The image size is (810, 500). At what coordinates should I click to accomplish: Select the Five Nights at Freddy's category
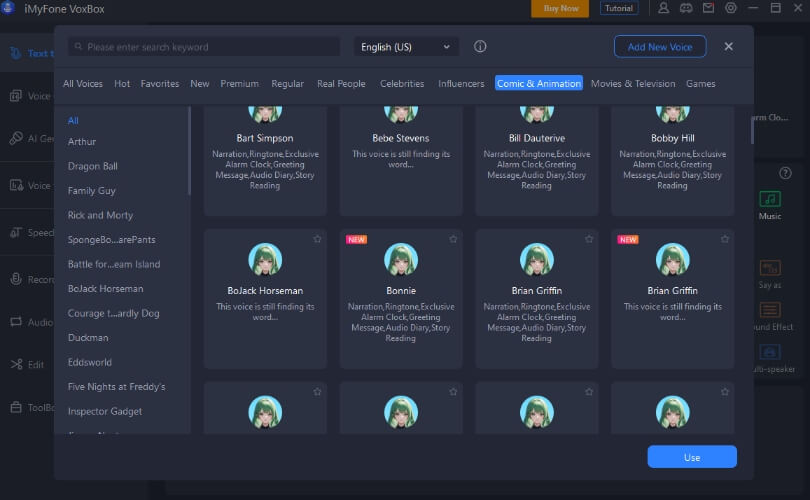[116, 387]
